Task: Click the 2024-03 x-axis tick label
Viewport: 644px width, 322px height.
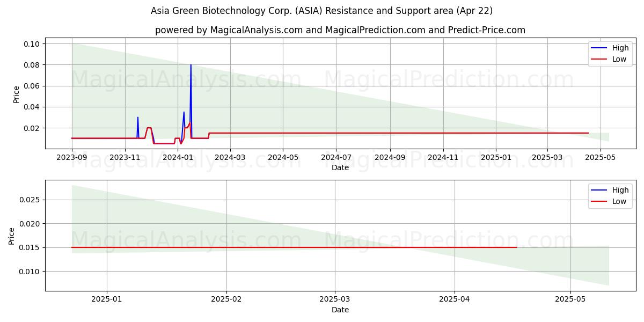Action: click(230, 158)
